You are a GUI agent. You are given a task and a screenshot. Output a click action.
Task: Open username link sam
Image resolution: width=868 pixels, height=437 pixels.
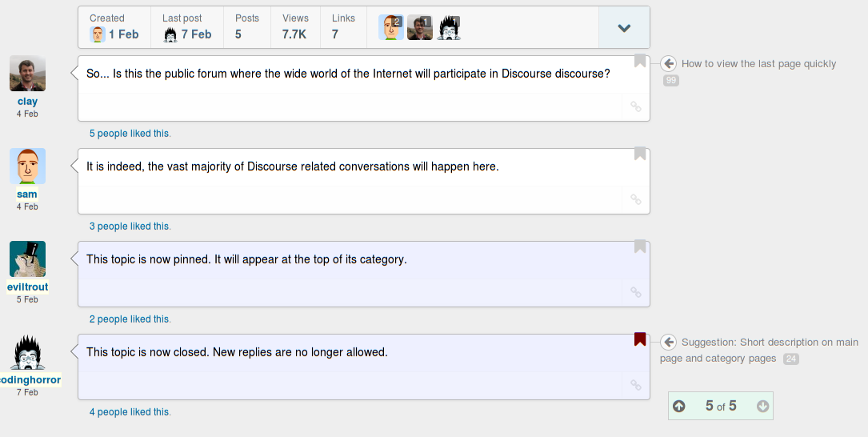[27, 194]
